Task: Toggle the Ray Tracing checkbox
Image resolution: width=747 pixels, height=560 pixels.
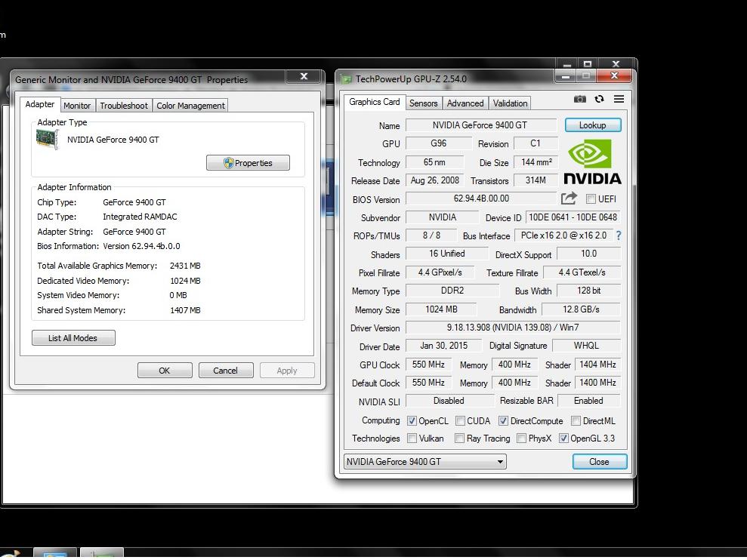Action: coord(459,438)
